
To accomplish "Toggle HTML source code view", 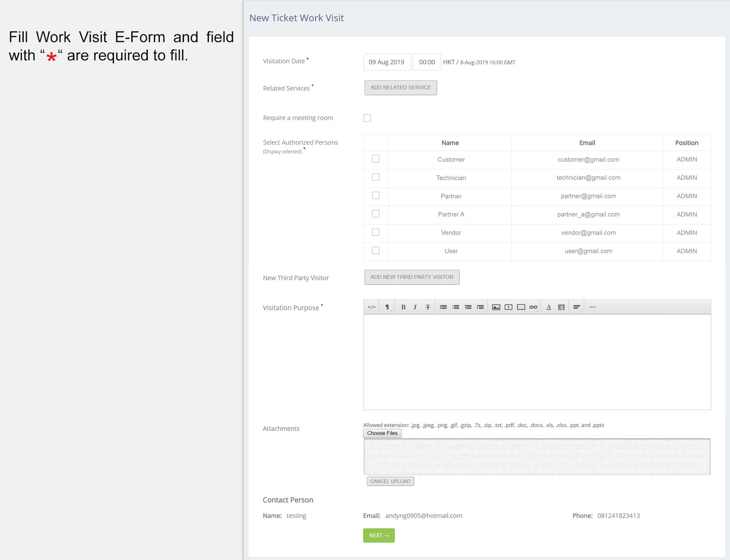I will pyautogui.click(x=372, y=307).
